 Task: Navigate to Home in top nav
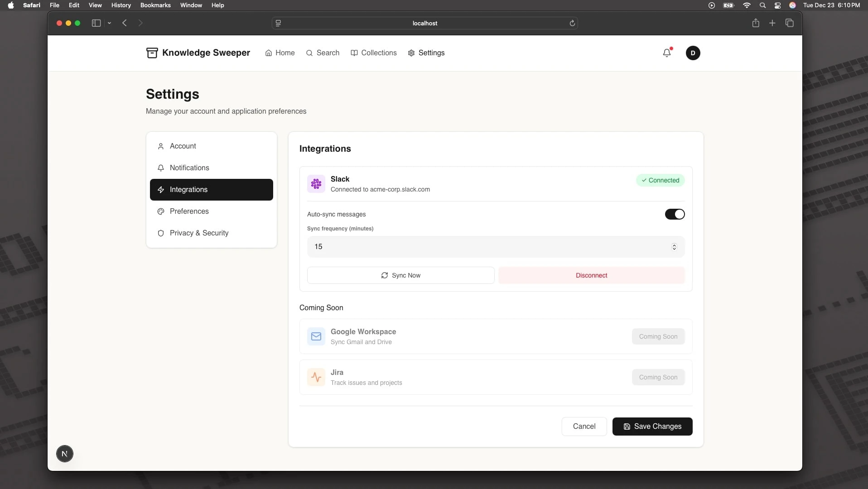click(280, 53)
